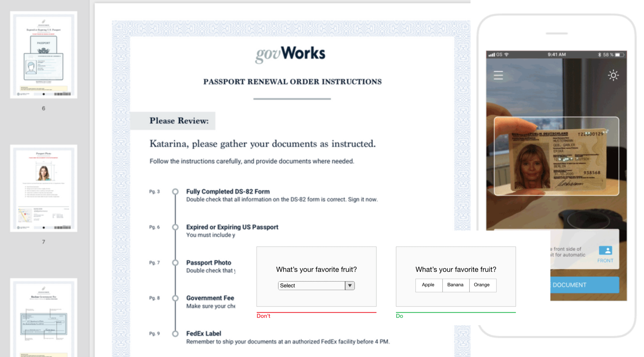This screenshot has height=357, width=644.
Task: Click the FedEx Label heading
Action: pyautogui.click(x=203, y=333)
